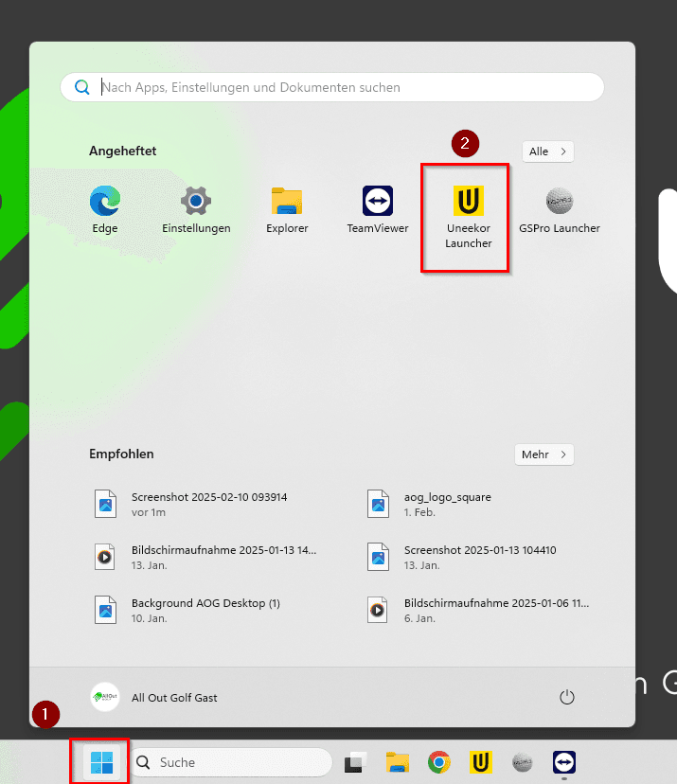Open GSPro Launcher pinned app
677x784 pixels.
pos(559,210)
